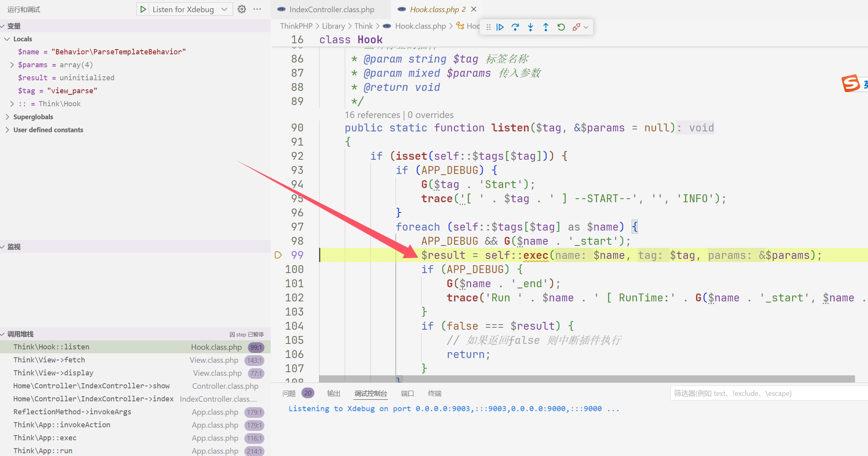
Task: Click the Disconnect debugger icon
Action: [576, 27]
